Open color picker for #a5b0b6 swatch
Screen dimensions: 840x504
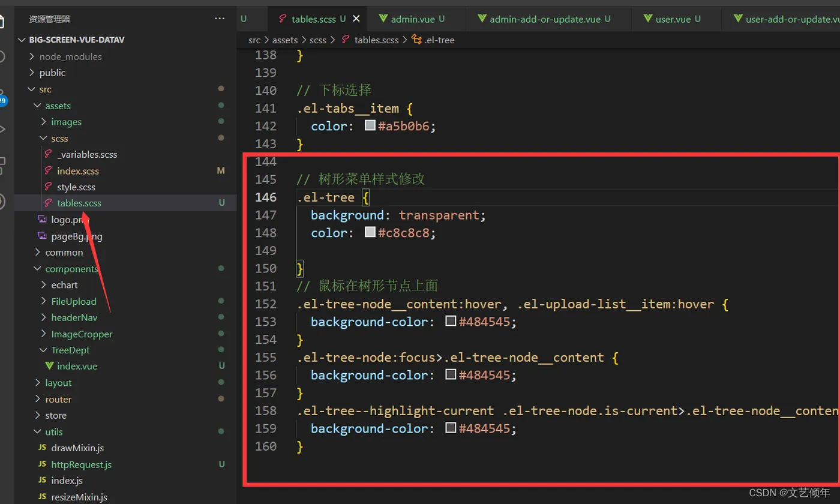(370, 126)
